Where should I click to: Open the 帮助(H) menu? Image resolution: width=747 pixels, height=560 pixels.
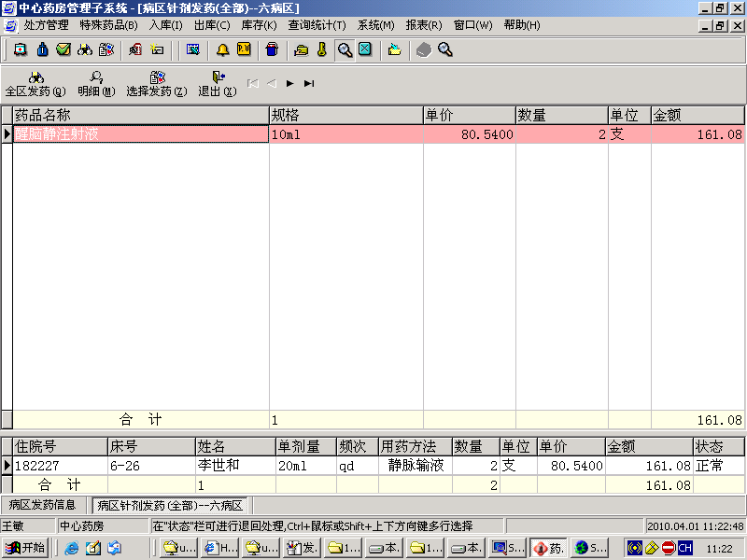[x=522, y=25]
